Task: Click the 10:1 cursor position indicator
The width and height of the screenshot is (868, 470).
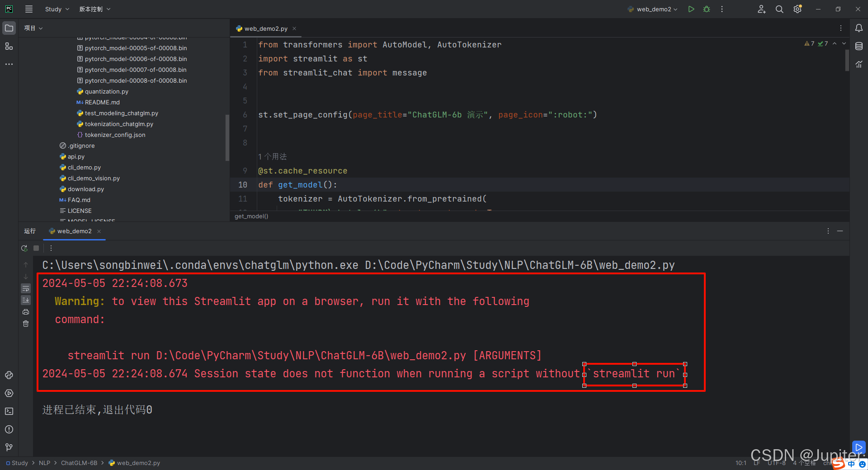Action: [x=741, y=463]
